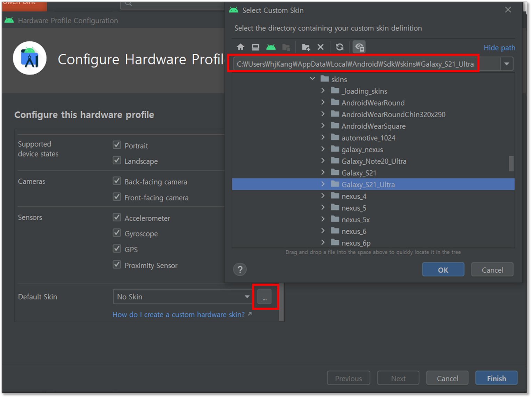Open the help question mark button
Viewport: 532px width, 398px height.
pyautogui.click(x=240, y=270)
